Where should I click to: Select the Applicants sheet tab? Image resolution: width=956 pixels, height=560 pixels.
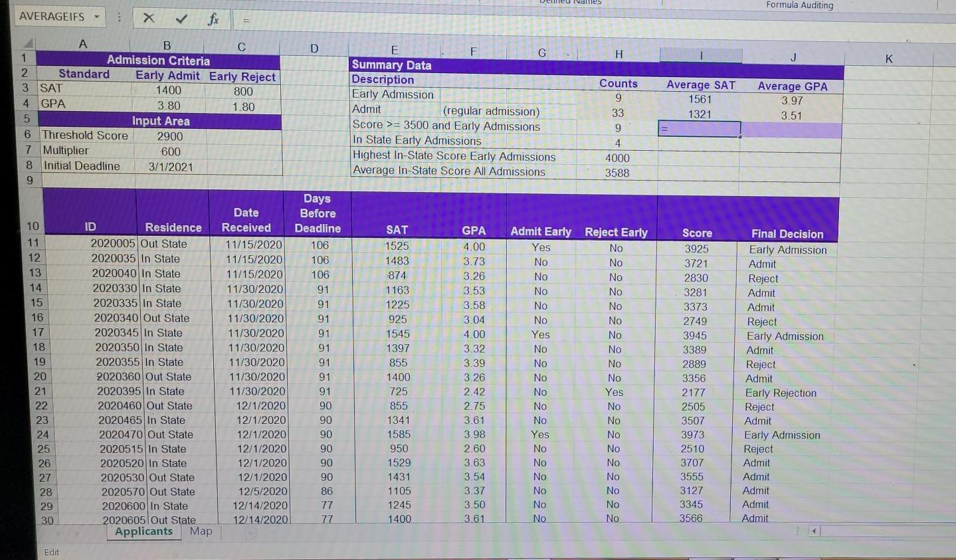click(143, 531)
